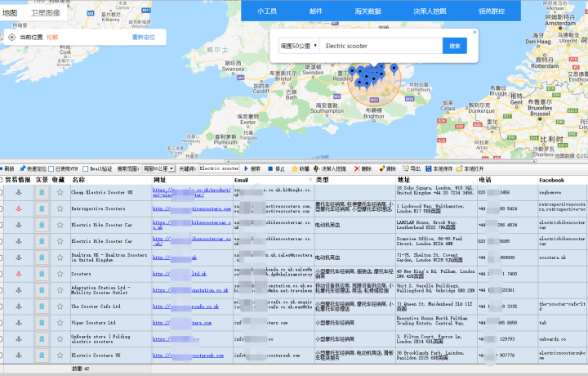Click the quick locate (快速定位) toolbar button

[33, 169]
